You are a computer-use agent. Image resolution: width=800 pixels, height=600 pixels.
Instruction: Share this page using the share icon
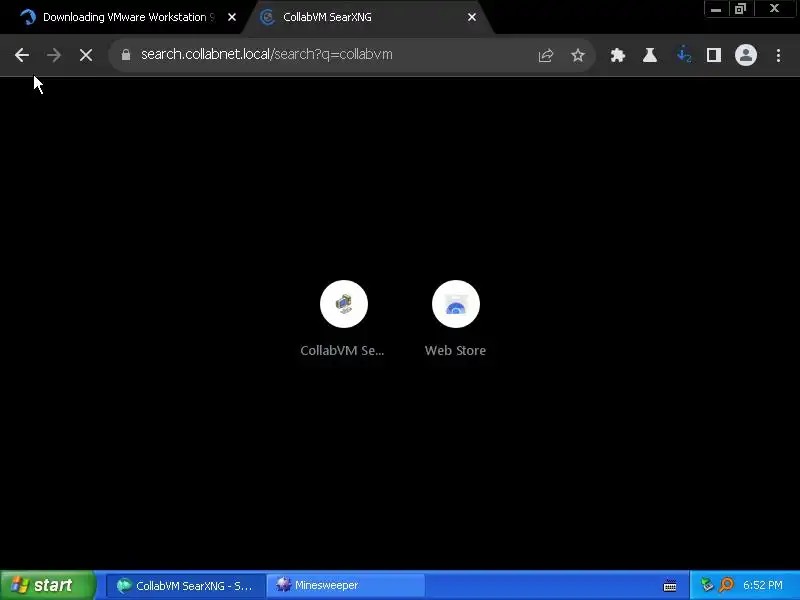point(545,55)
